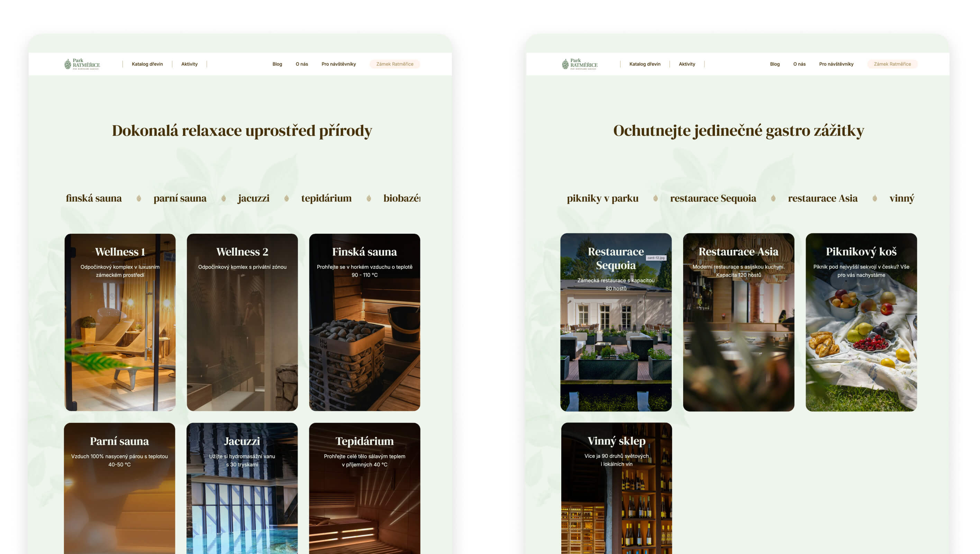Open the Wellness 1 card
The image size is (980, 554).
pyautogui.click(x=120, y=322)
